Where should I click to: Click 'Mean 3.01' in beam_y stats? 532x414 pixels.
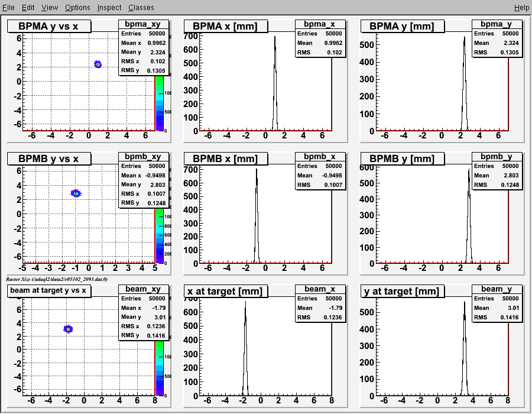coord(497,308)
